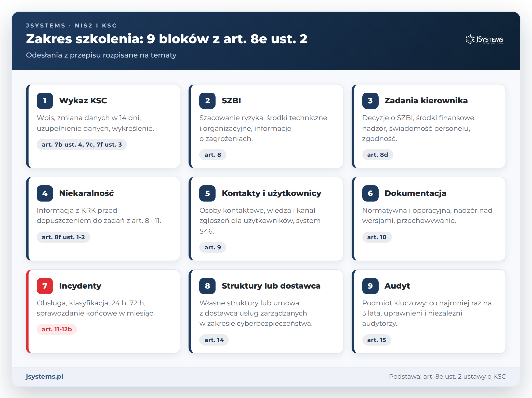532x398 pixels.
Task: Click the 'Dokumentacja' card title
Action: click(x=415, y=193)
